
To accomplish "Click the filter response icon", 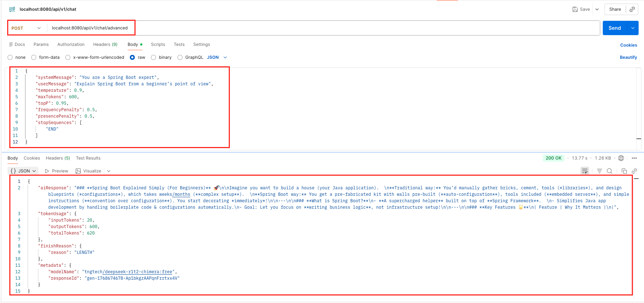I will (599, 171).
